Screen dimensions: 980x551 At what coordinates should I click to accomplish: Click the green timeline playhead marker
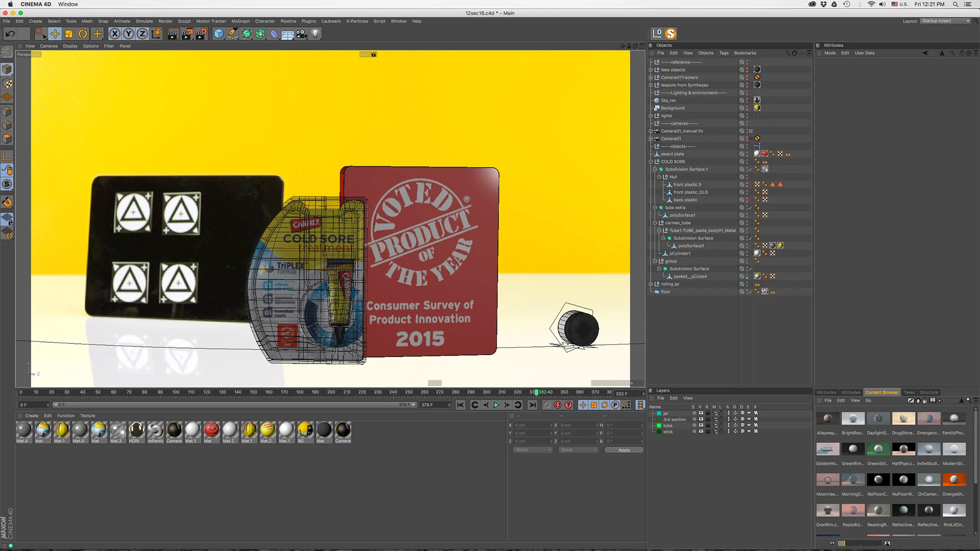coord(536,392)
